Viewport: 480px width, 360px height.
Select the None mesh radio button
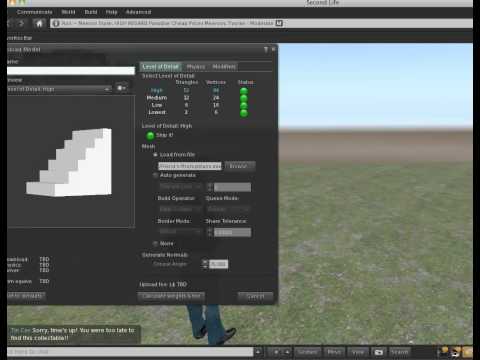(155, 244)
